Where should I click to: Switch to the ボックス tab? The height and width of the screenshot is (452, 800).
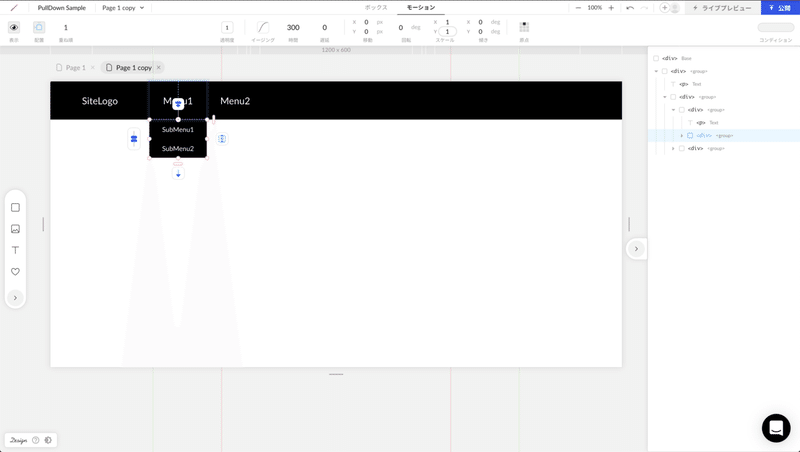(376, 8)
